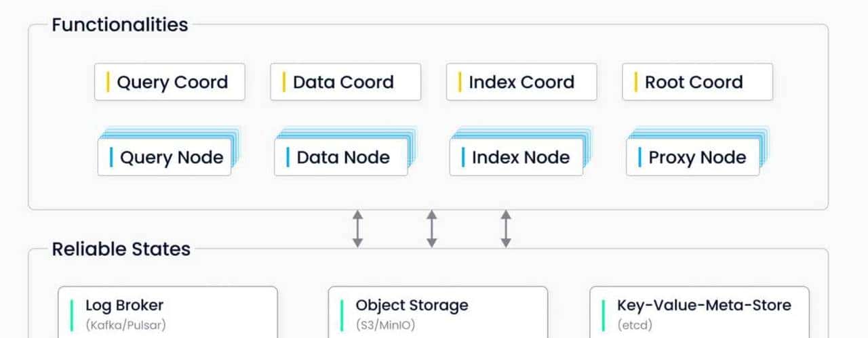Select the Log Broker heading
The height and width of the screenshot is (338, 868).
[x=124, y=305]
